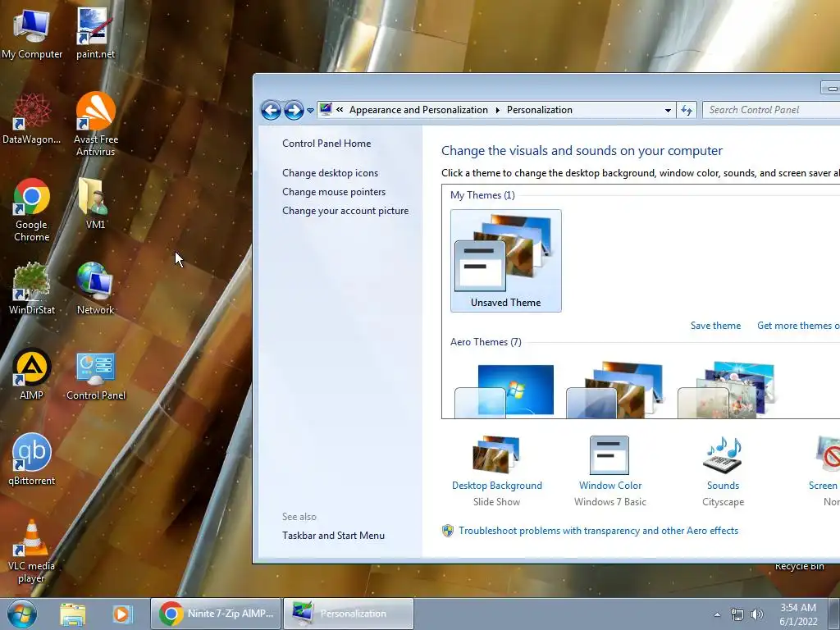Click the troubleshoot shield icon
840x630 pixels.
point(448,531)
